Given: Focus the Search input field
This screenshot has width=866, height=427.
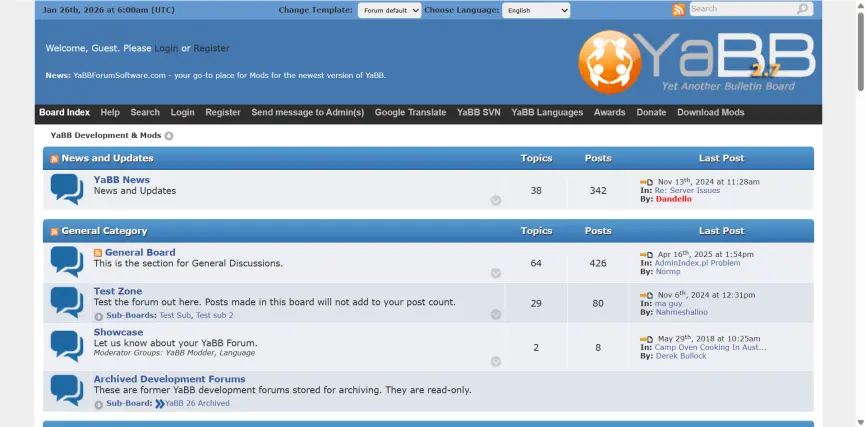Looking at the screenshot, I should (743, 9).
